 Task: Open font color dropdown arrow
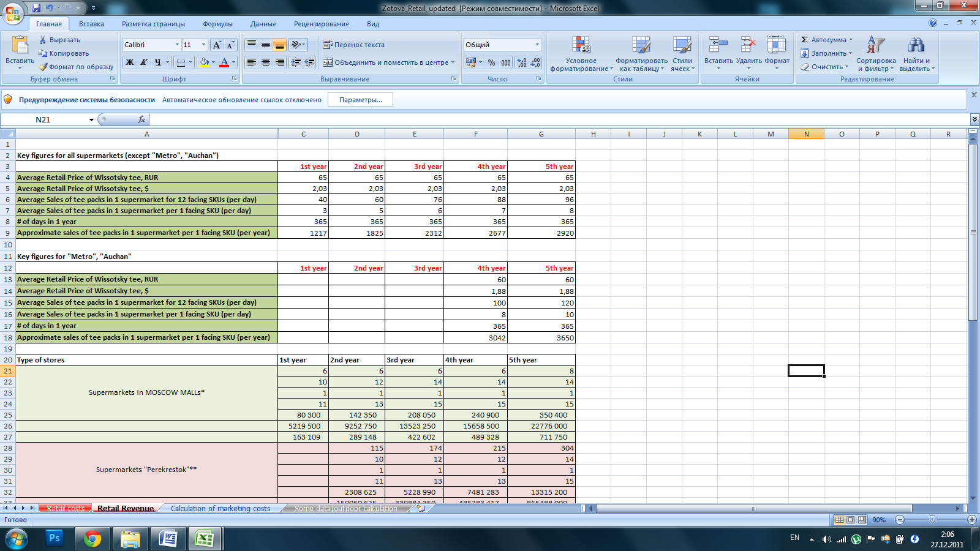tap(233, 62)
